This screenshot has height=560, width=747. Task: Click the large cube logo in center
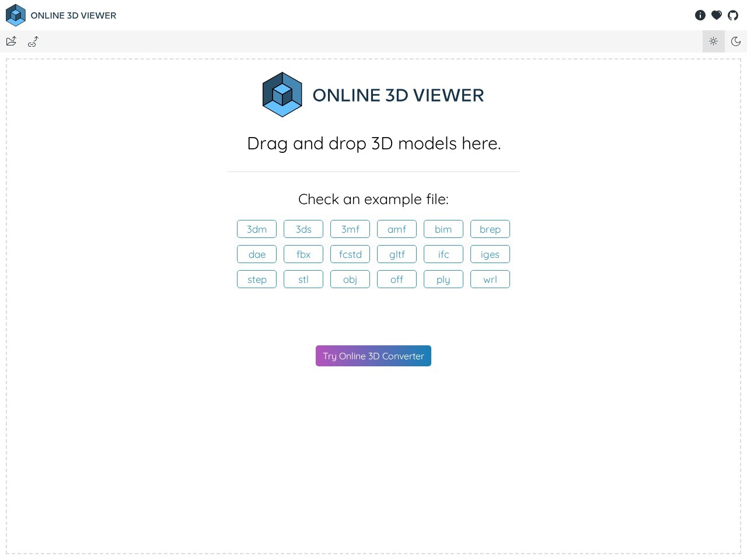(282, 94)
